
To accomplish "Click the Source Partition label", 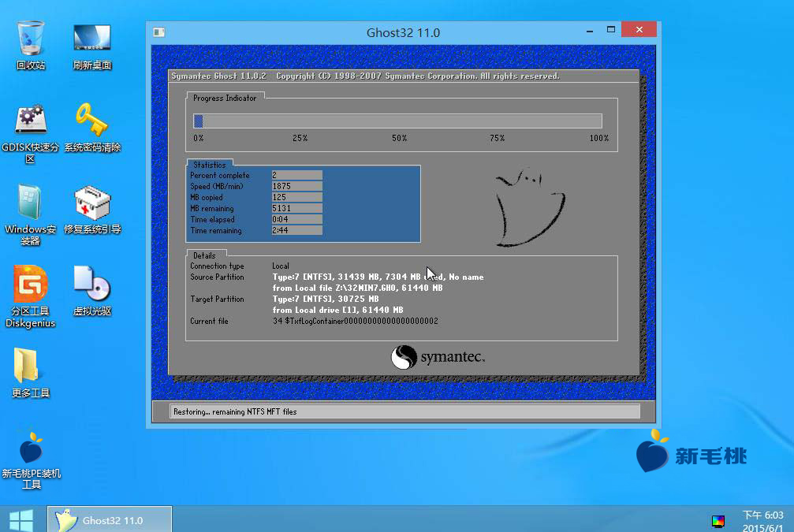I will coord(218,277).
